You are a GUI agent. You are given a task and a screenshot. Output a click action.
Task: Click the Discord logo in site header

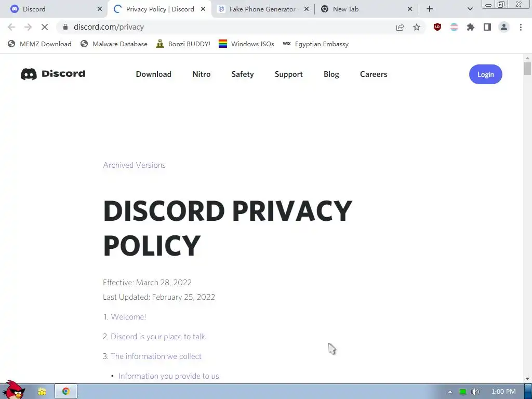[x=53, y=74]
